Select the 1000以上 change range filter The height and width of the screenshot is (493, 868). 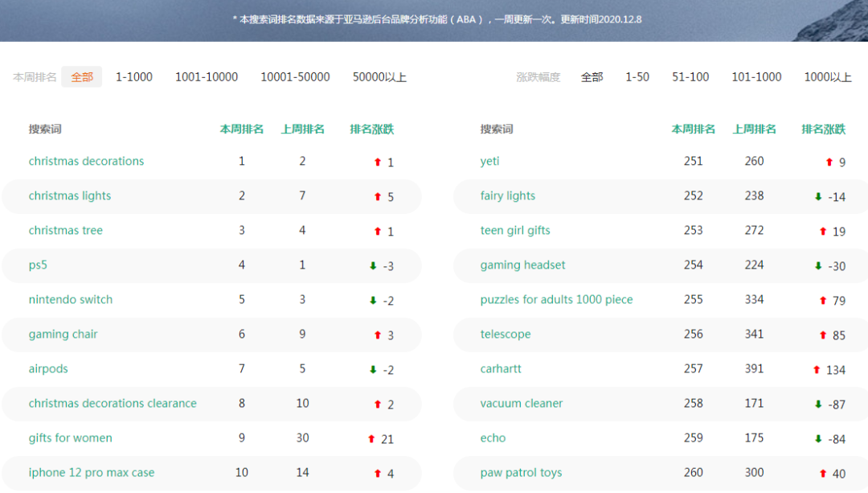[828, 77]
